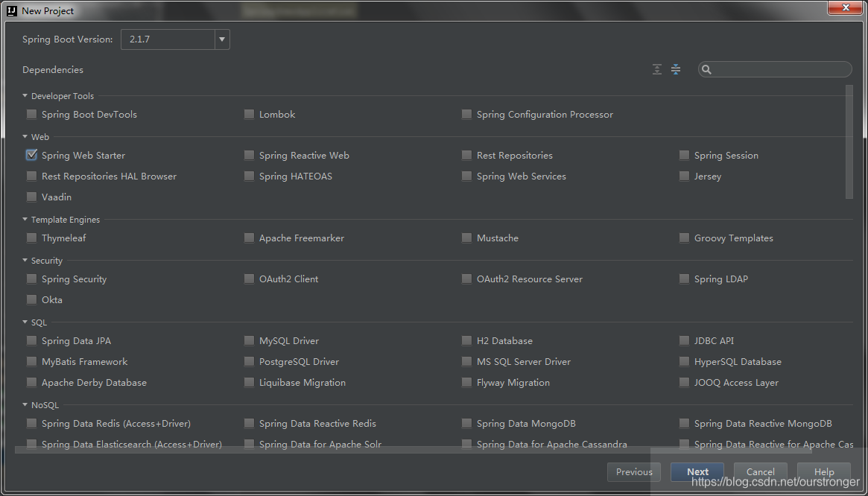Check Groovy Templates dependency
Viewport: 868px width, 496px height.
point(684,238)
